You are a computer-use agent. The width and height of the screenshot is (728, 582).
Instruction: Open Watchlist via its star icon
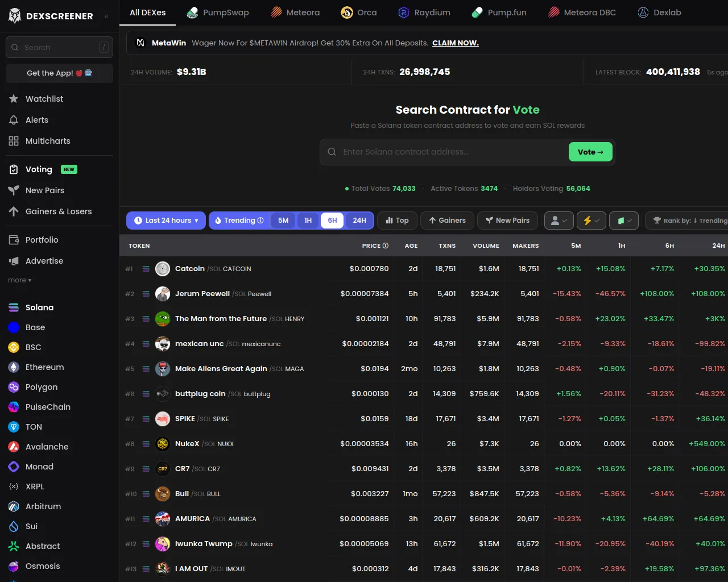pos(14,99)
